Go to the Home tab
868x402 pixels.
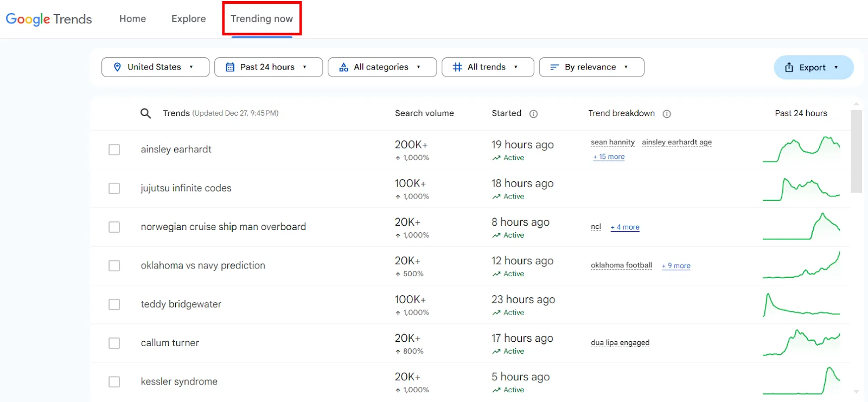132,18
